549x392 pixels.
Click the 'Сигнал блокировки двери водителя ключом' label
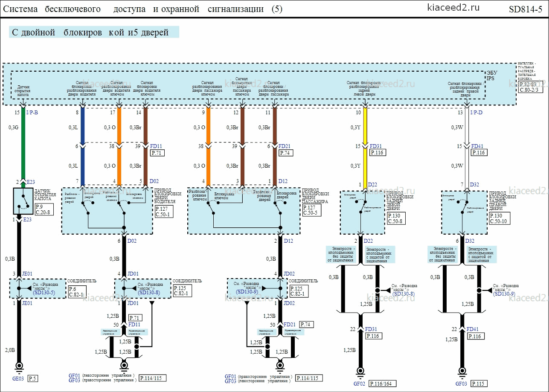tap(146, 88)
